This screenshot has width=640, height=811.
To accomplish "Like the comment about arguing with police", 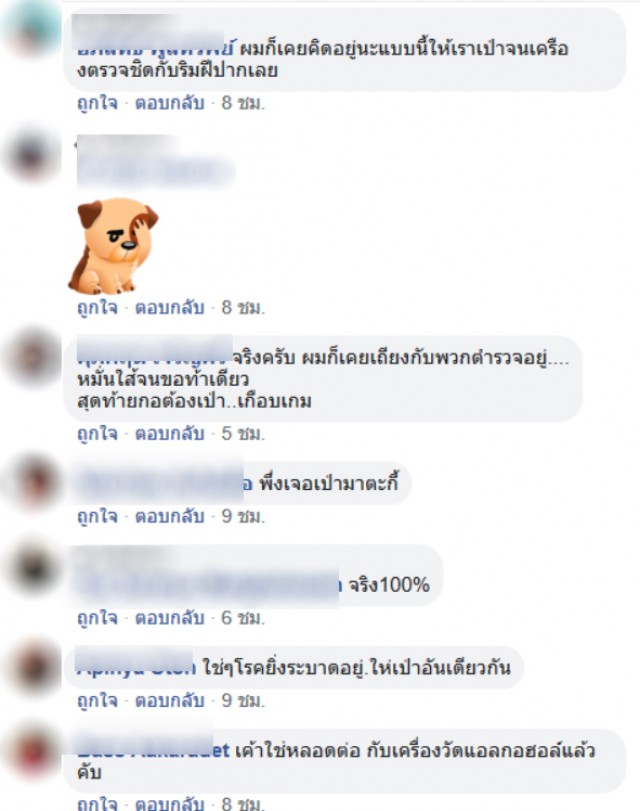I will pyautogui.click(x=97, y=433).
